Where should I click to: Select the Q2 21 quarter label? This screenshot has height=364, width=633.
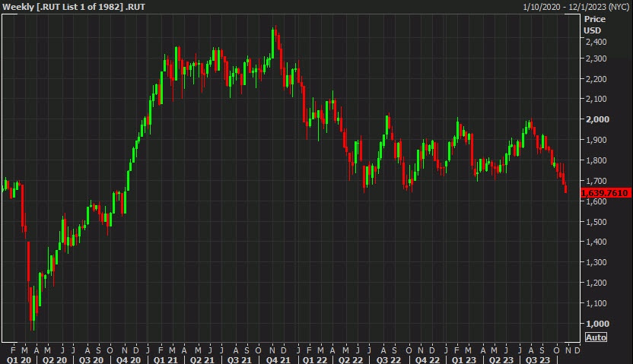[200, 359]
